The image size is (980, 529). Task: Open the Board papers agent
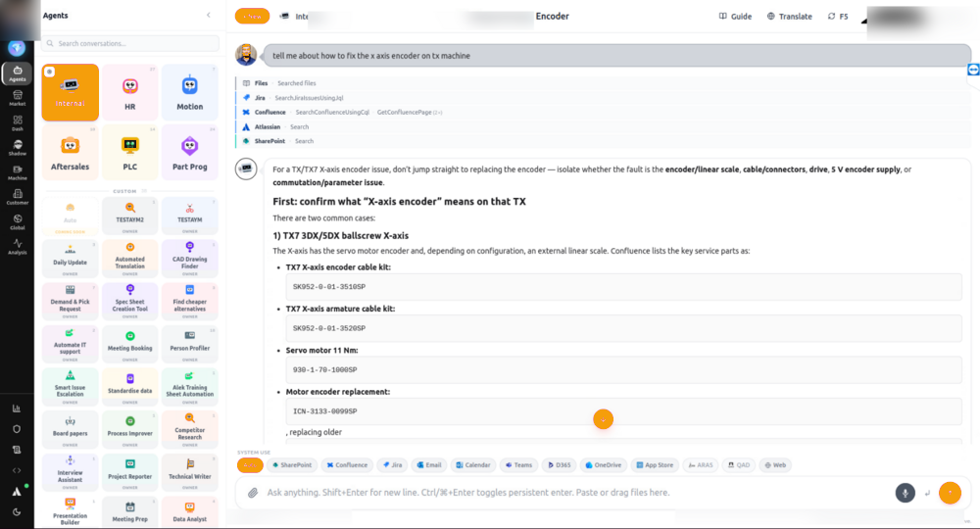pos(70,430)
